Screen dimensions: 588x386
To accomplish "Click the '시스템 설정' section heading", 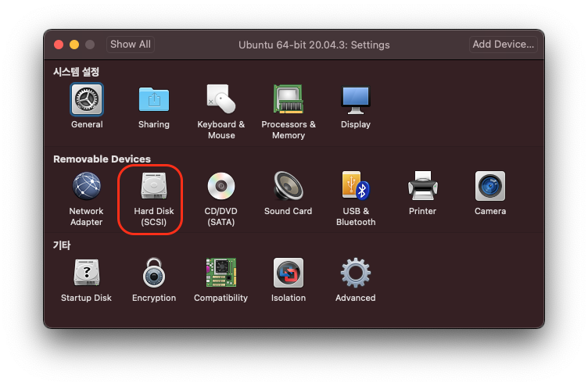I will click(76, 72).
